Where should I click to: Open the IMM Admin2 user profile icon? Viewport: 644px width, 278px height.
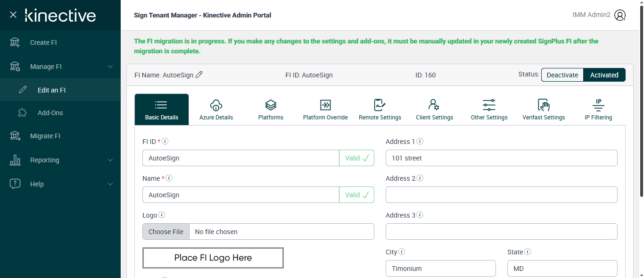[620, 15]
